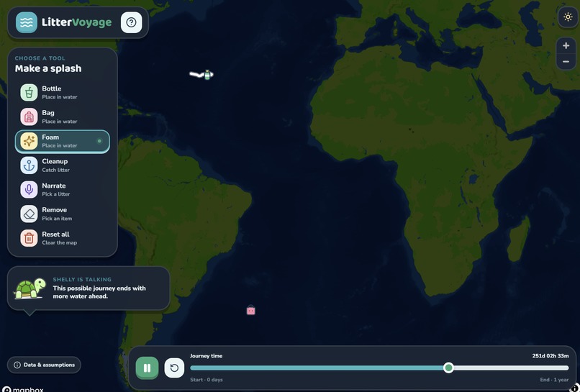Select the Foam tool
The image size is (580, 392).
click(x=62, y=141)
